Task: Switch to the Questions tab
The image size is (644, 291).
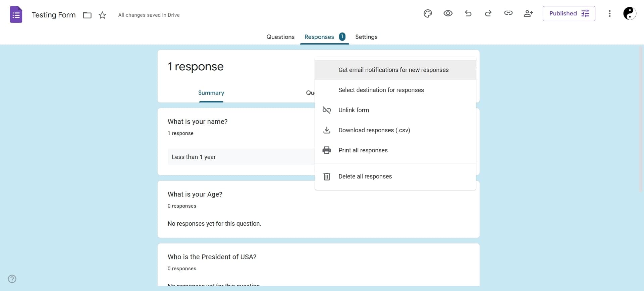Action: (x=280, y=37)
